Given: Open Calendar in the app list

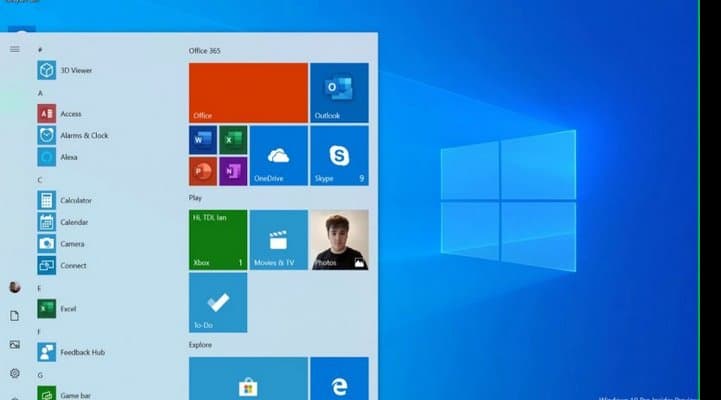Looking at the screenshot, I should 63,222.
